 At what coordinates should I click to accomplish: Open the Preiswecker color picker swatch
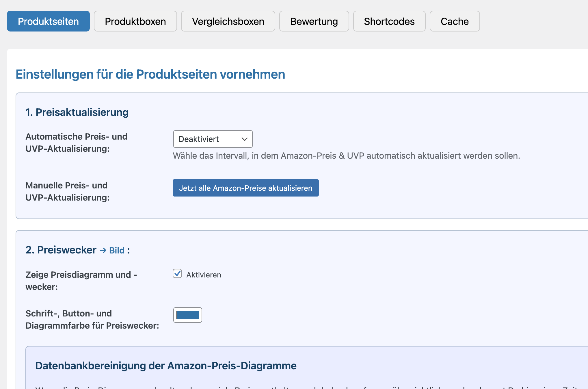187,315
